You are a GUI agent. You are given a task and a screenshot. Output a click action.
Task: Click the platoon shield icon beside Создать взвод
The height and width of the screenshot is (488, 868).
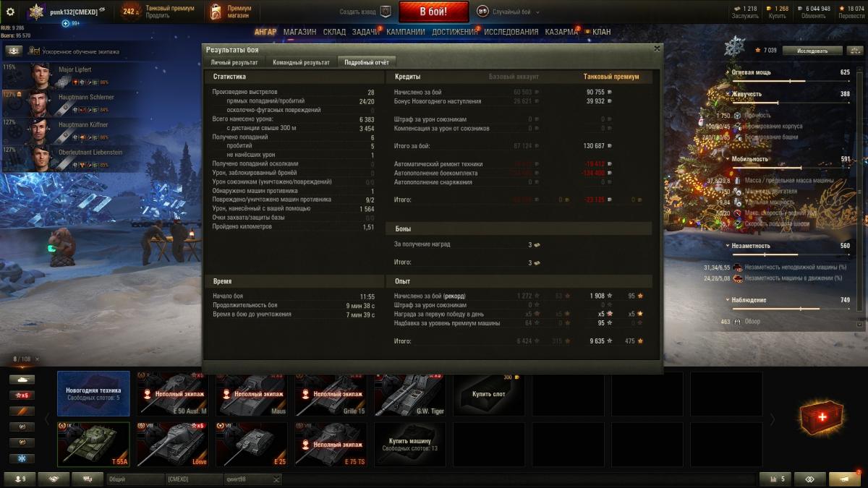point(385,12)
